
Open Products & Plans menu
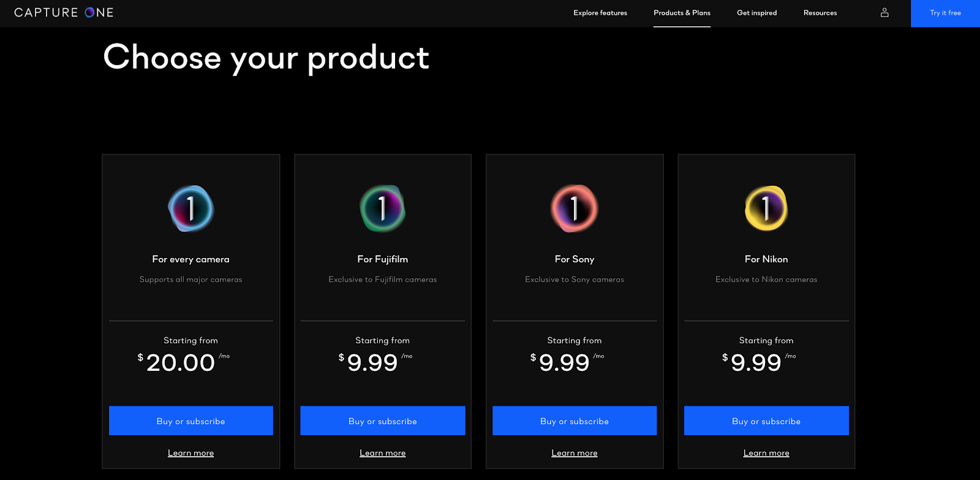click(682, 13)
